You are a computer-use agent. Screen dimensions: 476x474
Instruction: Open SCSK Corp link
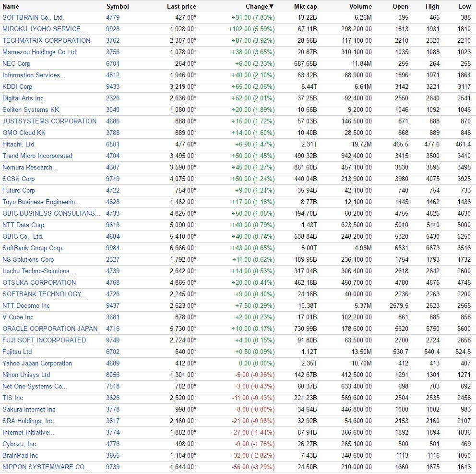(19, 179)
